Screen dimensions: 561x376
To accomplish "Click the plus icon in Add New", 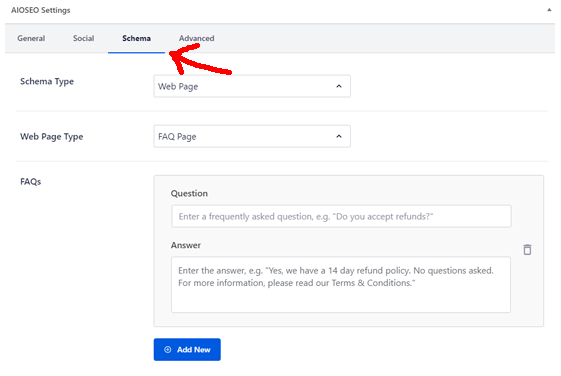I will [x=167, y=350].
